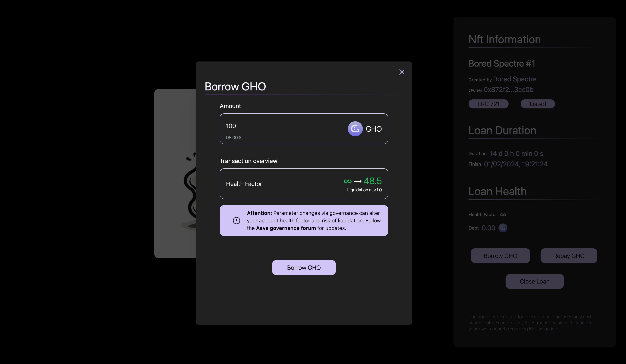The height and width of the screenshot is (364, 626).
Task: Click the infinity icon beside Health Factor in sidebar
Action: tap(503, 215)
